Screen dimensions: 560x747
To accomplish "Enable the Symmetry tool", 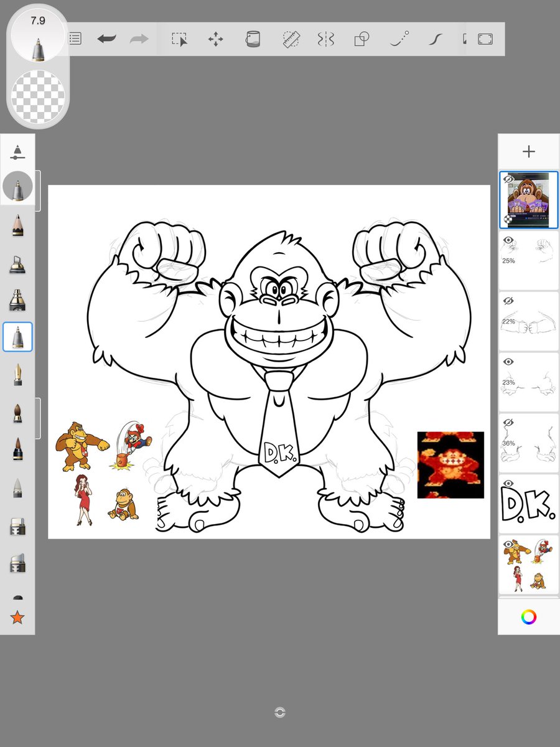I will (x=325, y=39).
